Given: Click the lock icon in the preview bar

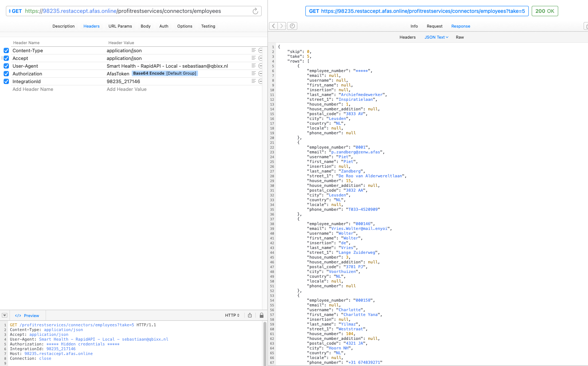Looking at the screenshot, I should (x=262, y=315).
